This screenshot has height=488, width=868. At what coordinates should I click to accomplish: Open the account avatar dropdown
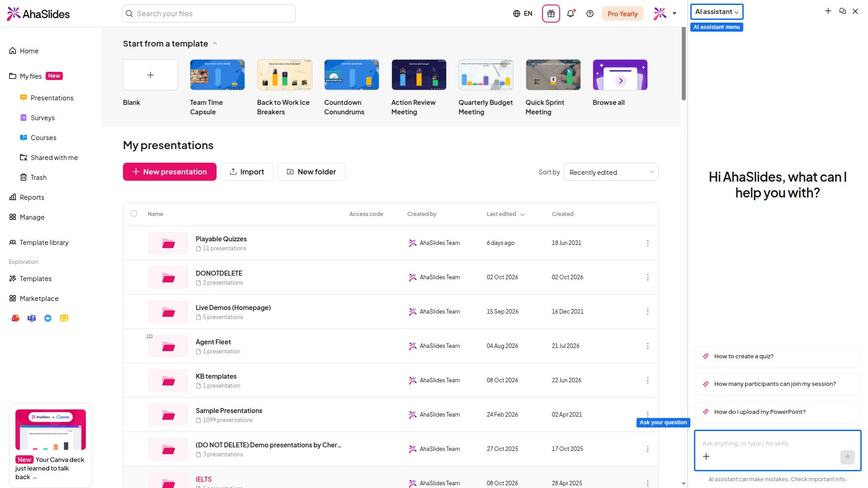point(665,14)
